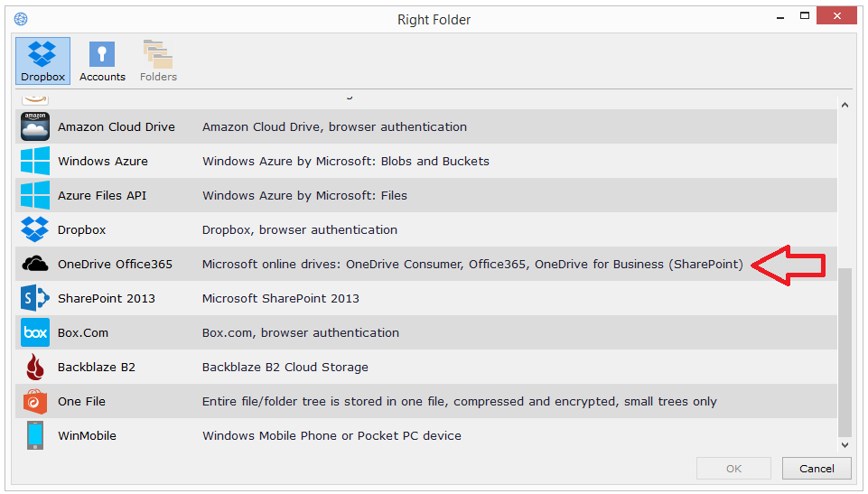Select the OneDrive Office365 cloud icon
This screenshot has height=494, width=868.
coord(35,265)
